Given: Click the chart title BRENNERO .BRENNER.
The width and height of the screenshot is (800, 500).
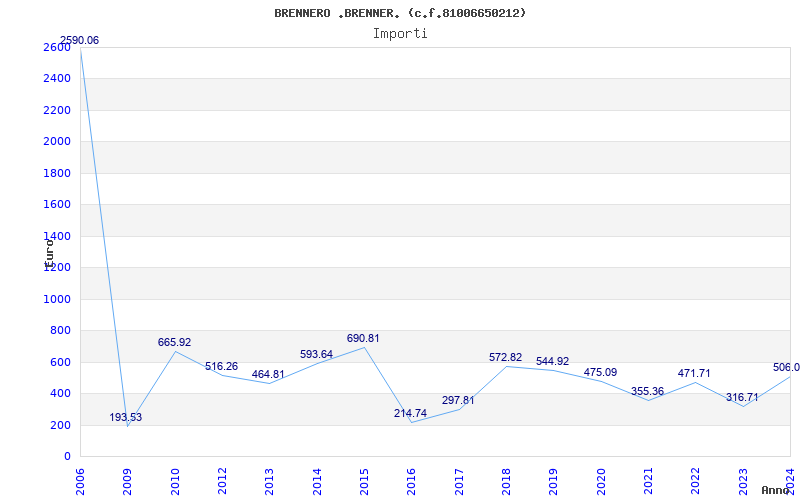Looking at the screenshot, I should click(x=400, y=13).
